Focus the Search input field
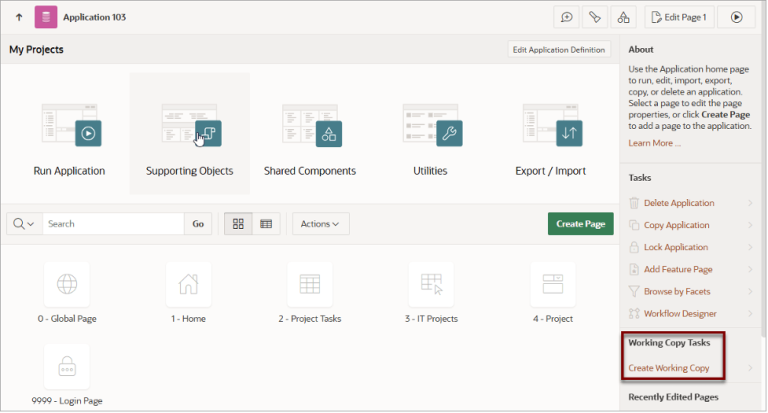 tap(114, 224)
